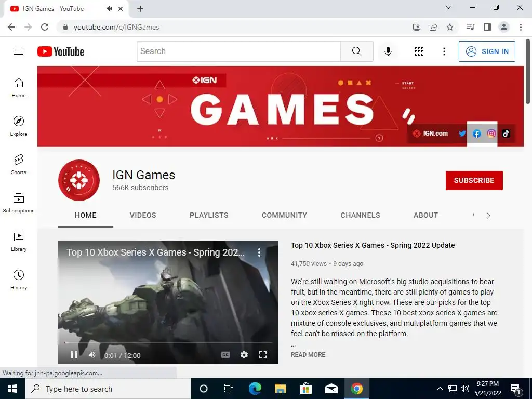Click the taskbar volume icon
The width and height of the screenshot is (532, 399).
tap(465, 389)
